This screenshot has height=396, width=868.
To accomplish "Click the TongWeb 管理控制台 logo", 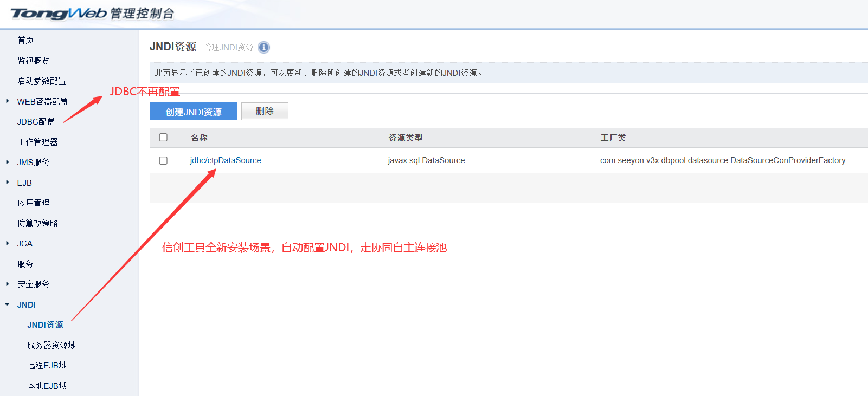I will pyautogui.click(x=92, y=14).
